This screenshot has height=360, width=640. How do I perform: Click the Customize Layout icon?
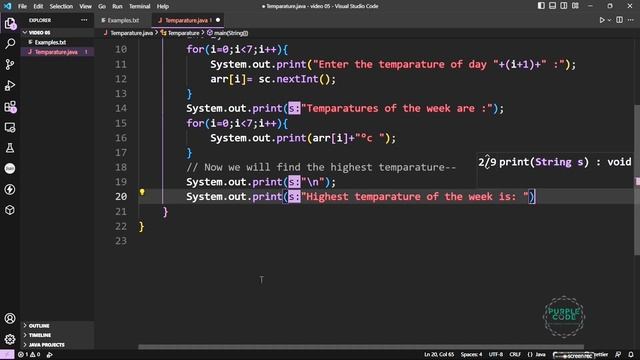click(575, 6)
